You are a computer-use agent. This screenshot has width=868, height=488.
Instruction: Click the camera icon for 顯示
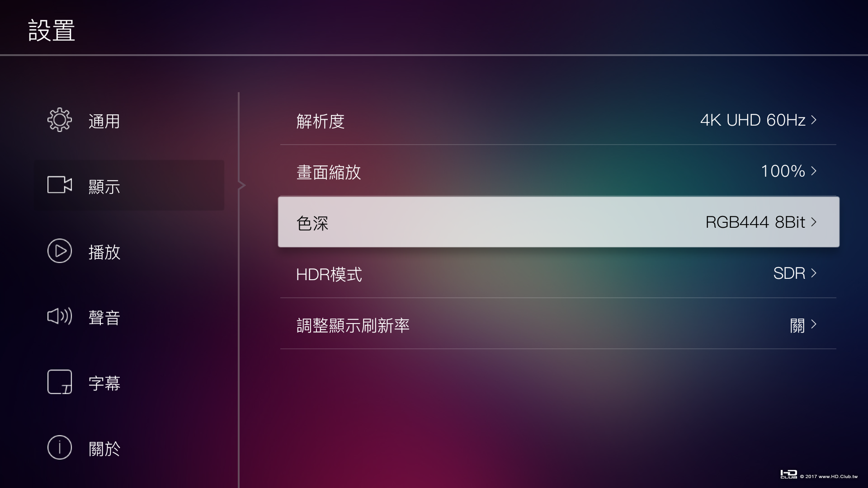pos(60,185)
